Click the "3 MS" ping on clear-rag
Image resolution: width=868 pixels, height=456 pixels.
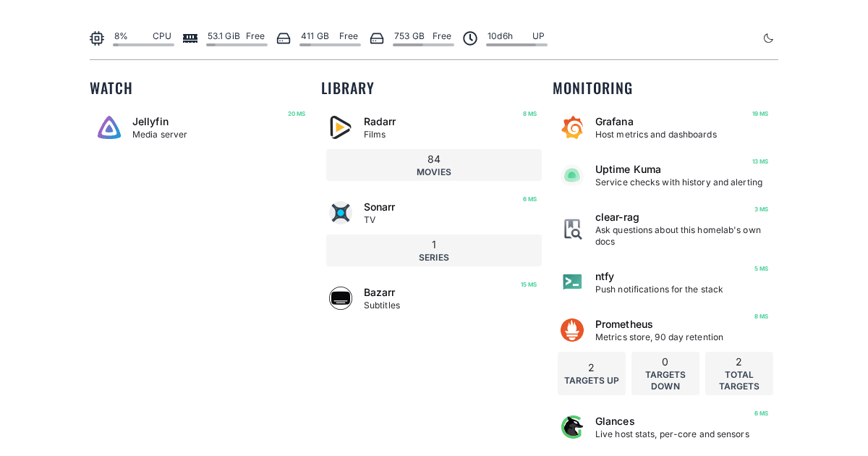pos(762,209)
